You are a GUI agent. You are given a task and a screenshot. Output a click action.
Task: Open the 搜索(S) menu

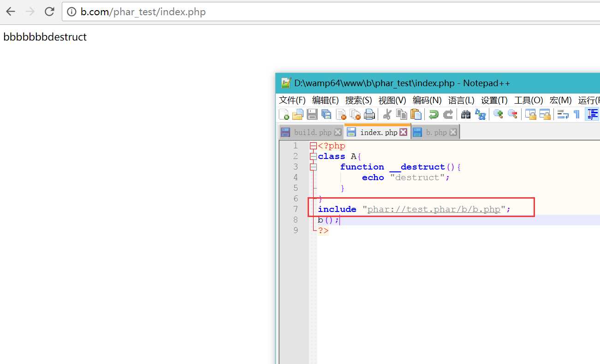pyautogui.click(x=359, y=100)
